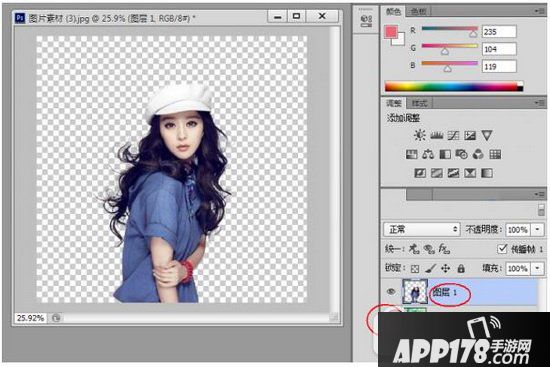Switch to the 颜色 tab

(x=393, y=12)
